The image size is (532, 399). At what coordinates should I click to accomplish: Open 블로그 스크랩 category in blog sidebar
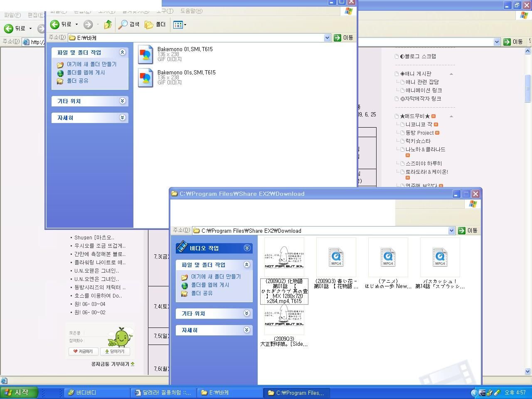[418, 57]
